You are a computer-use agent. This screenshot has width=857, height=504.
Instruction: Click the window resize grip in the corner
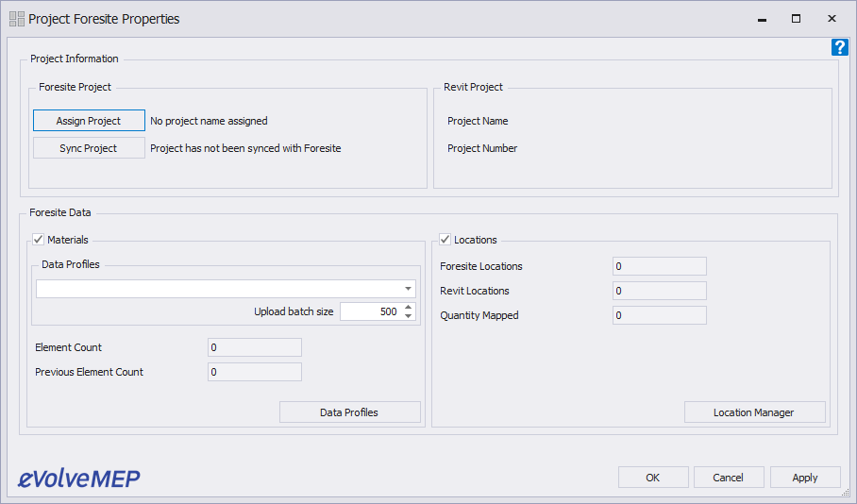click(846, 493)
